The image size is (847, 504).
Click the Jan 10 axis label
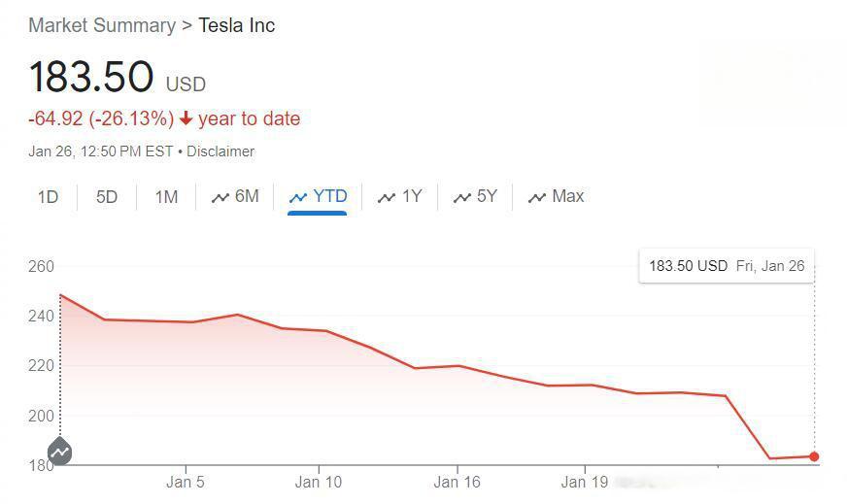click(319, 482)
